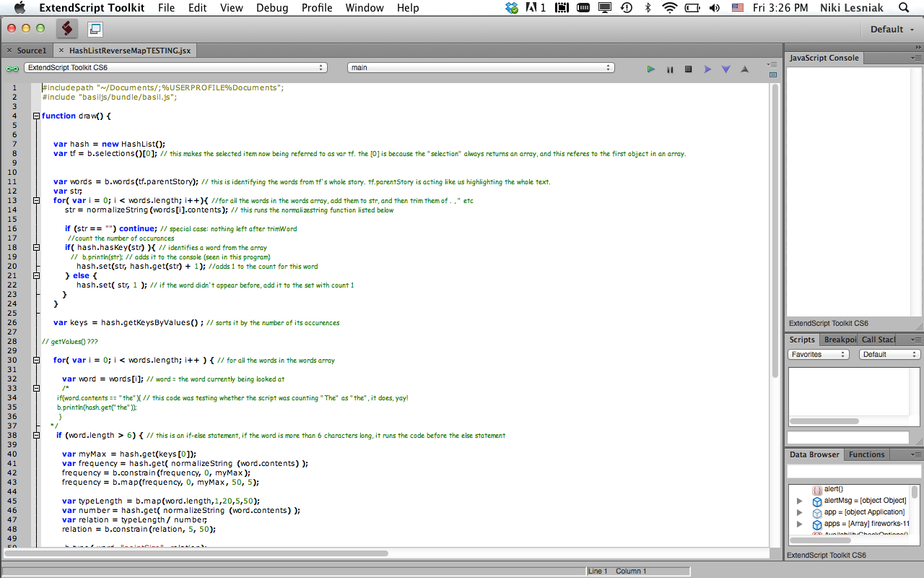Expand the app object tree row
Screen dimensions: 924x578
tap(799, 512)
